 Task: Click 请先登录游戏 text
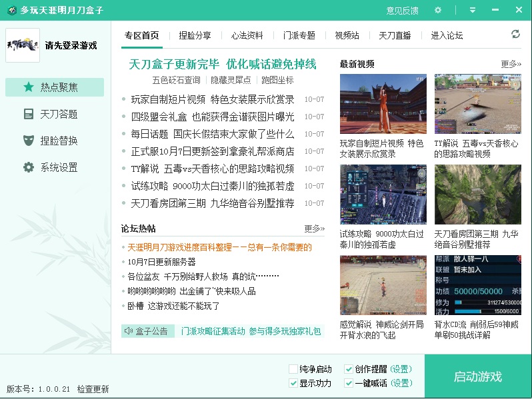(x=71, y=45)
